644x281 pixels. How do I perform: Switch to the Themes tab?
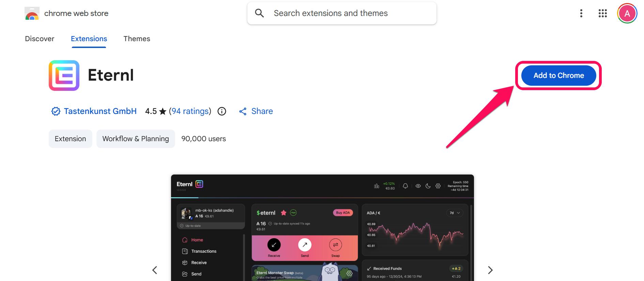click(137, 39)
